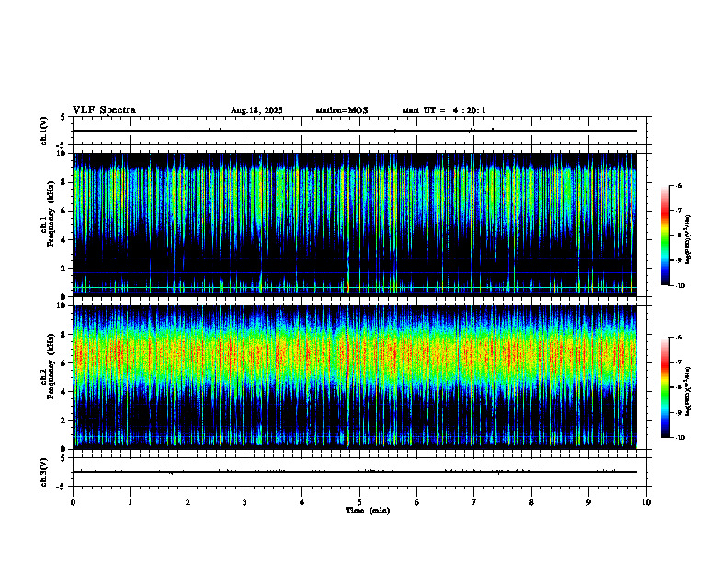Click the "8" tick on Time axis
728x563 pixels.
point(531,502)
